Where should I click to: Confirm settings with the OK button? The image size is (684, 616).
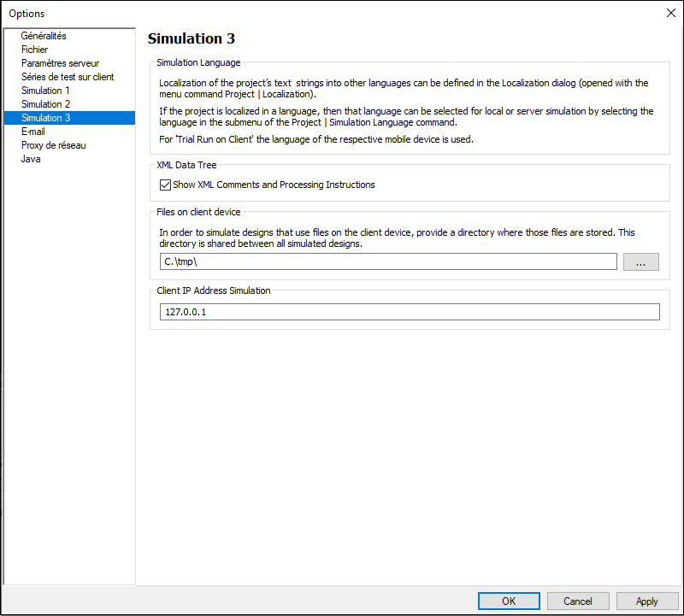click(509, 601)
